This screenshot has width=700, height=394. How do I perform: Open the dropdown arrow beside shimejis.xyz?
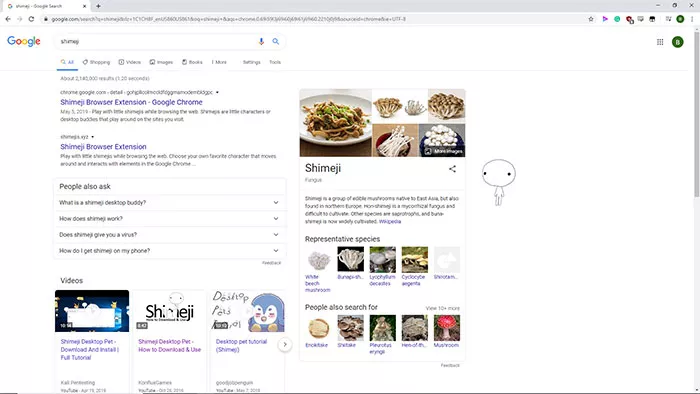(92, 137)
